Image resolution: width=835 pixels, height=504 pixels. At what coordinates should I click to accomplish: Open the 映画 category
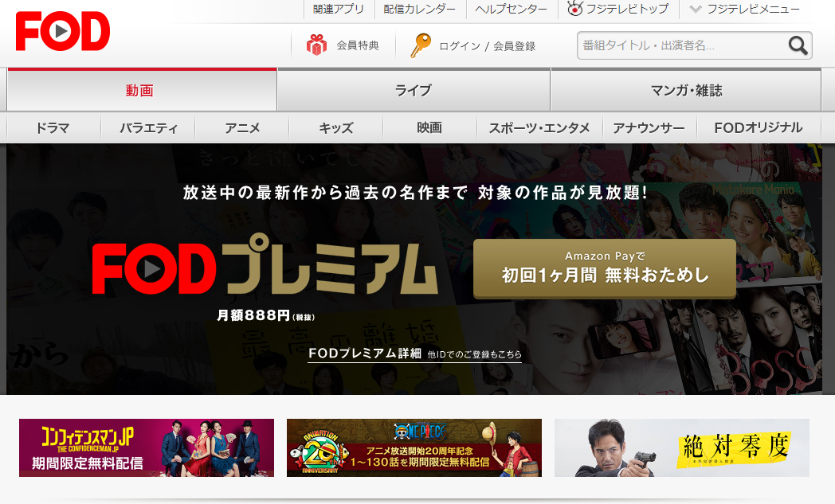coord(429,127)
